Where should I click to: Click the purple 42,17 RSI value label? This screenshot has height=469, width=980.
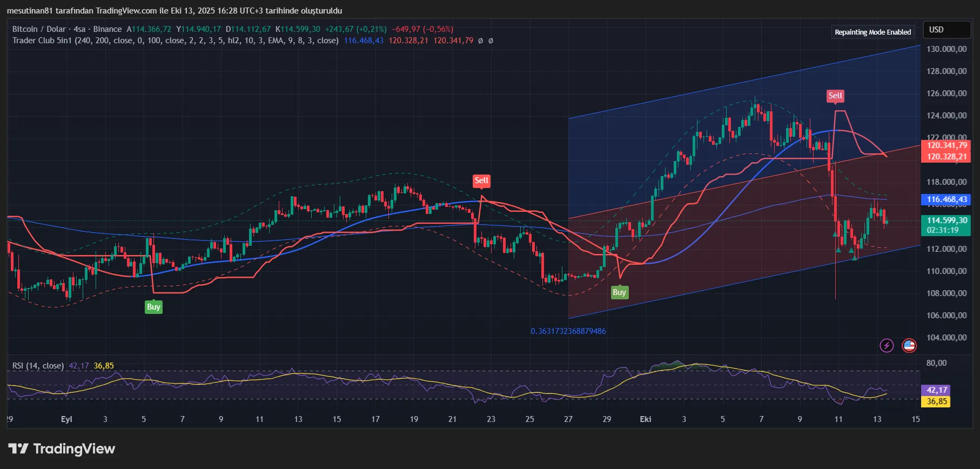click(936, 390)
